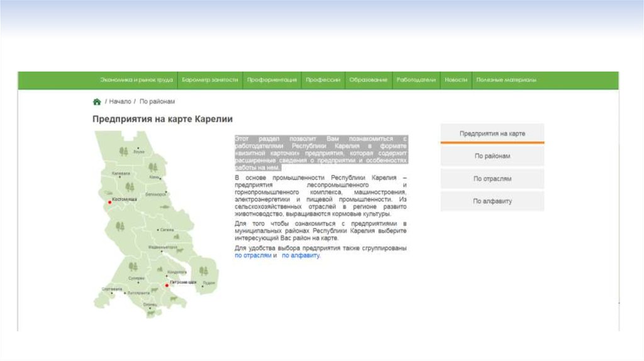Screen dimensions: 644x361
Task: Click the red marker for Костомукша
Action: click(x=109, y=203)
